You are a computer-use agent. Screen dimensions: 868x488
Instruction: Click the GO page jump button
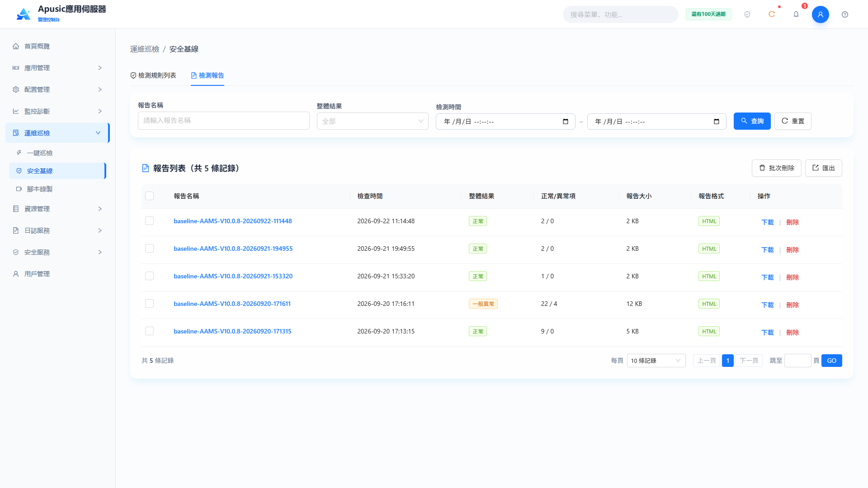tap(831, 361)
